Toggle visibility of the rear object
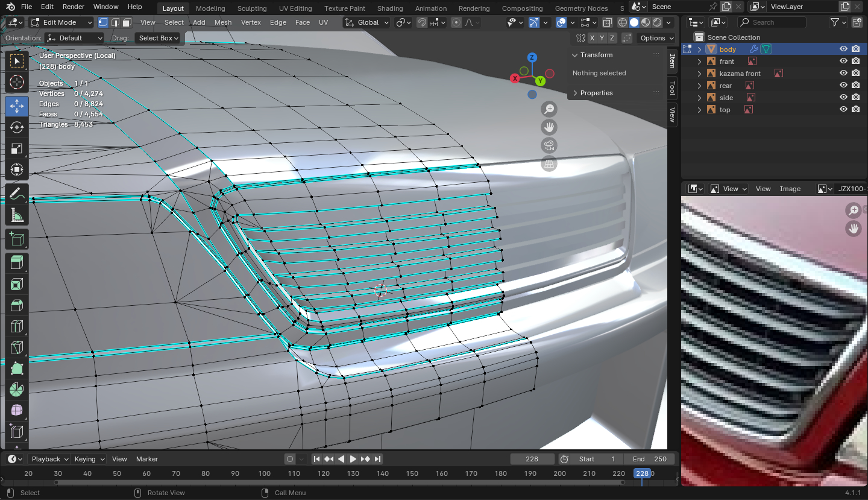 [843, 86]
